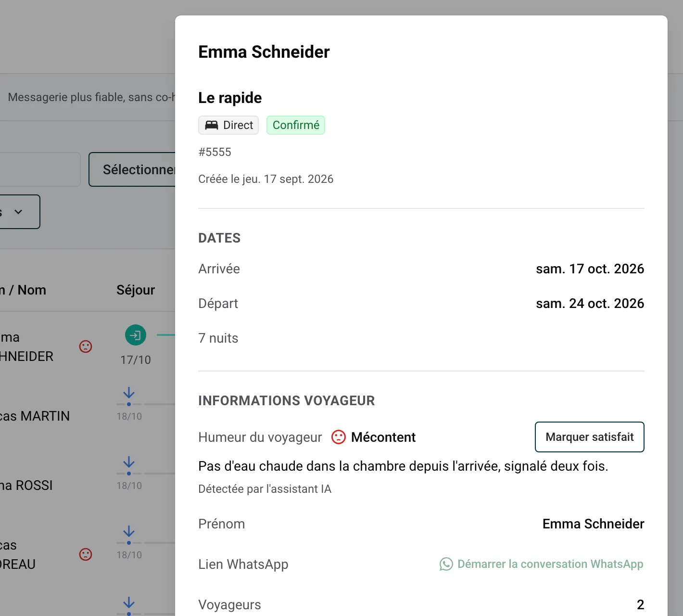Click the red unhappy face in the SCHNEIDER row
Image resolution: width=683 pixels, height=616 pixels.
[x=86, y=346]
